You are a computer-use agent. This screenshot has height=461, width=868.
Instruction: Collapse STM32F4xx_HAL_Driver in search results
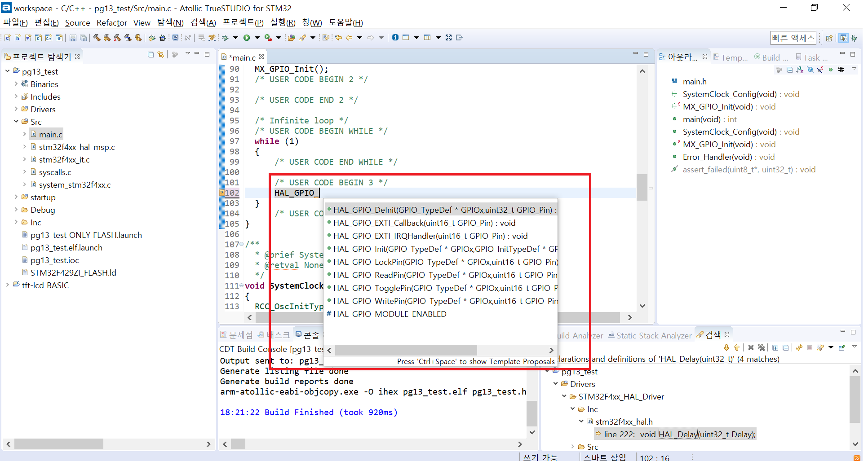click(564, 396)
